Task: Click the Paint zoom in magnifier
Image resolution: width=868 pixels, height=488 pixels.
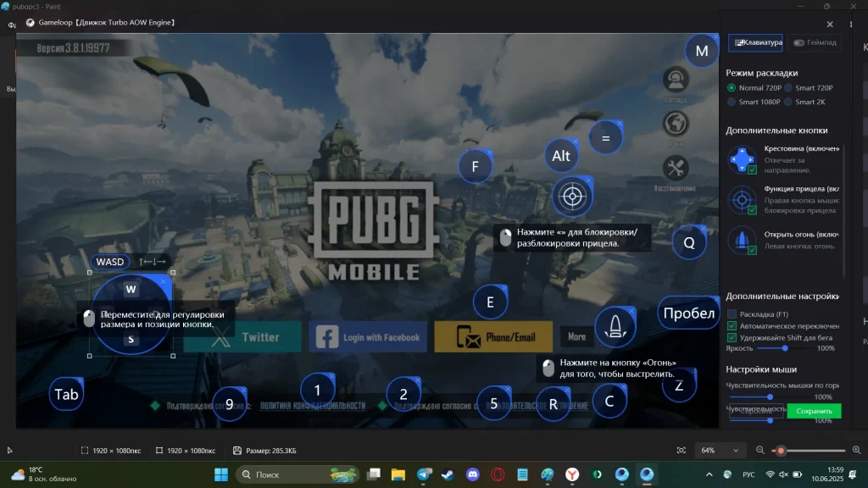Action: (x=856, y=451)
